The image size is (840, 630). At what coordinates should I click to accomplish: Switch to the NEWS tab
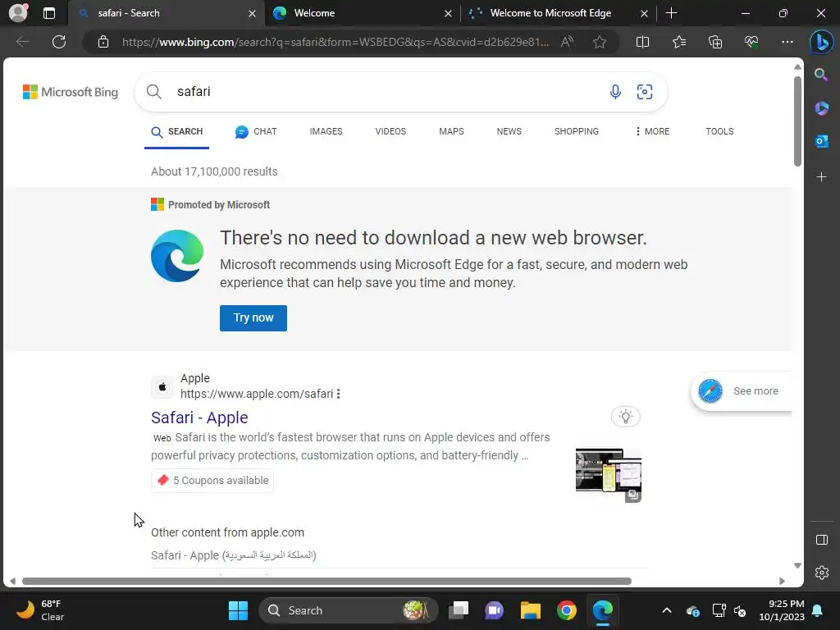tap(509, 132)
